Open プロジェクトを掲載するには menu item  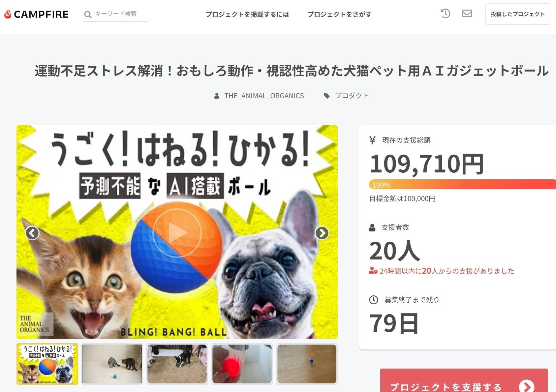[247, 14]
